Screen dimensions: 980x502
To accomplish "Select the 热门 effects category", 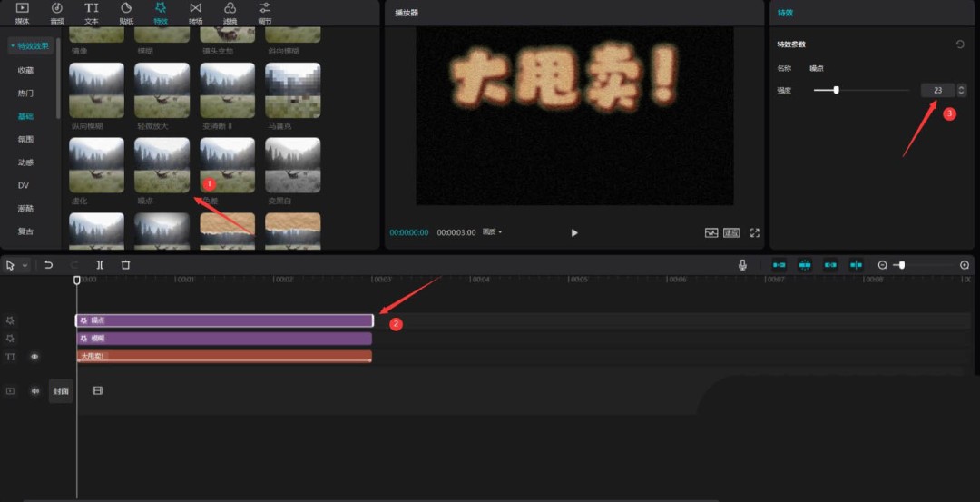I will tap(25, 94).
